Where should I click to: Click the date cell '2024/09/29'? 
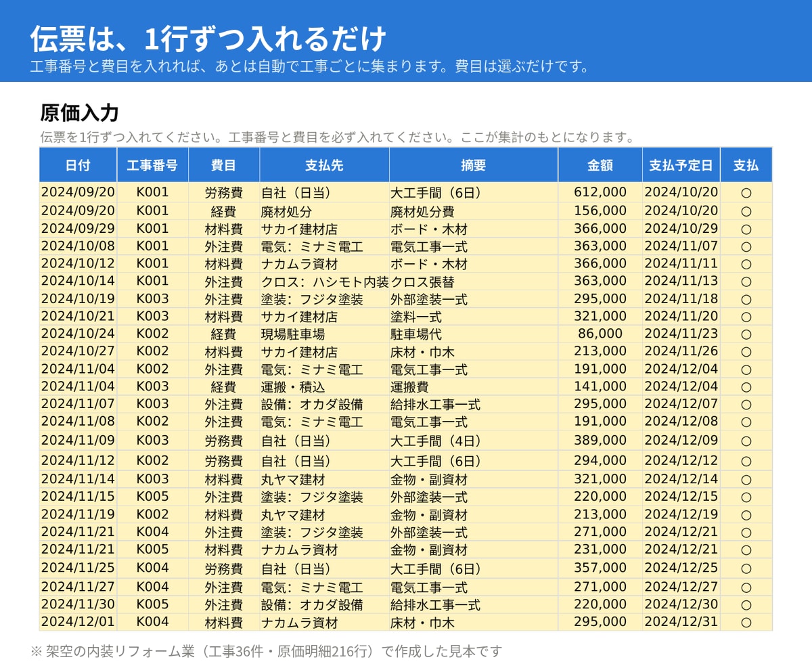point(78,228)
